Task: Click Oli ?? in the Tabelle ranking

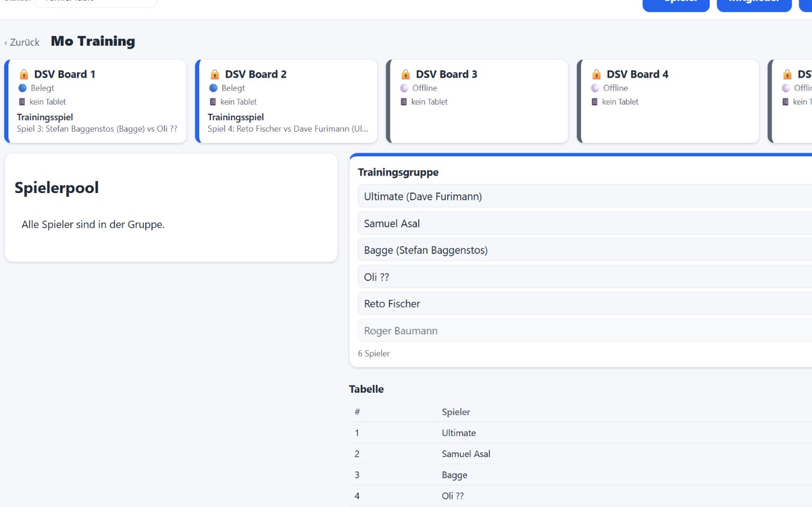Action: (x=453, y=496)
